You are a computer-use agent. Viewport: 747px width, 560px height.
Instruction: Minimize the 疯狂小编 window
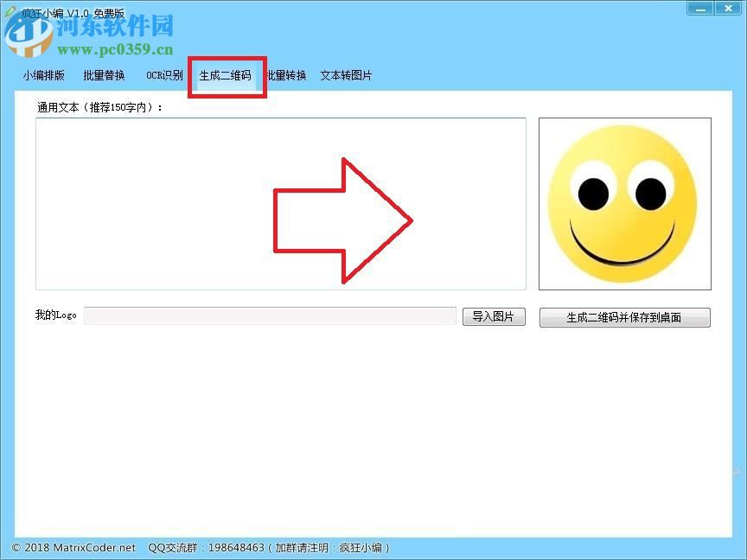700,8
